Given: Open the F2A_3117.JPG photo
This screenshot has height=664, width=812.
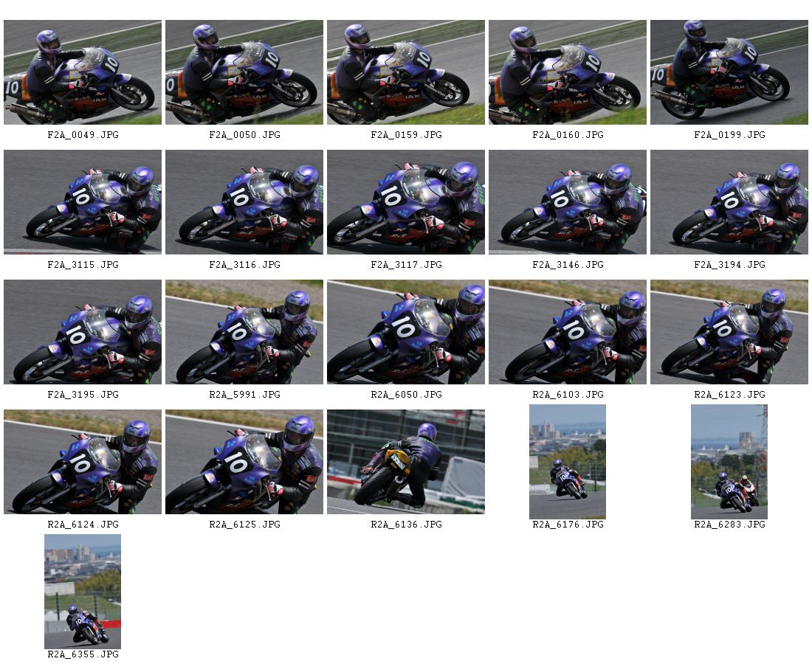Looking at the screenshot, I should click(405, 202).
